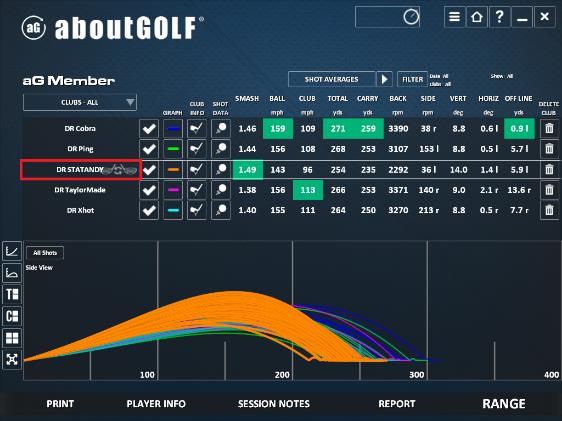Select the side trajectory view icon
The image size is (562, 421).
(12, 273)
